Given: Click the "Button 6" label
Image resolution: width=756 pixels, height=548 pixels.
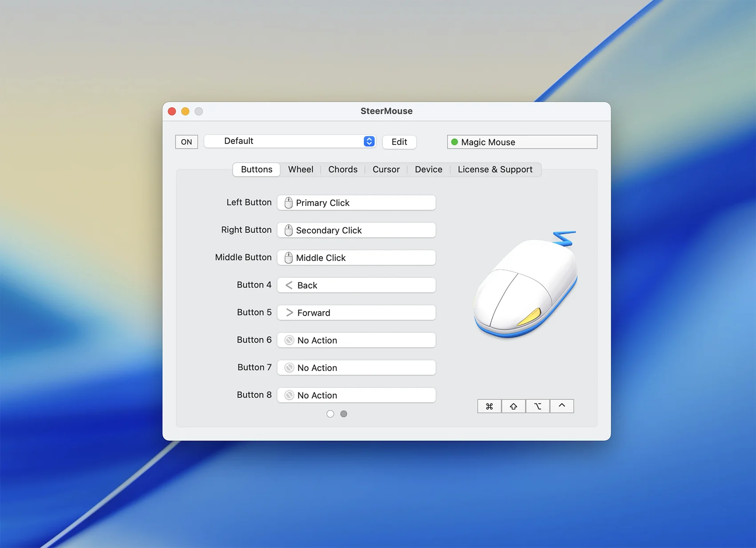Looking at the screenshot, I should click(254, 340).
